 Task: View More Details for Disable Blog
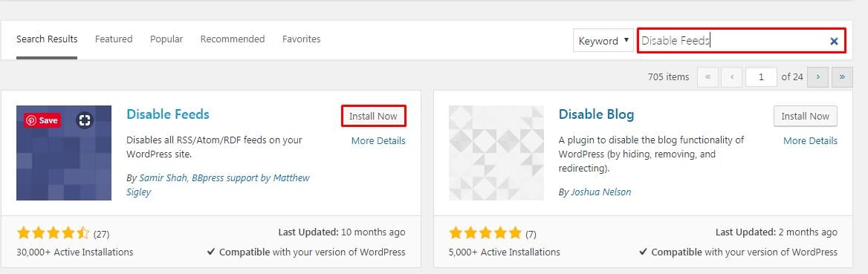coord(811,140)
